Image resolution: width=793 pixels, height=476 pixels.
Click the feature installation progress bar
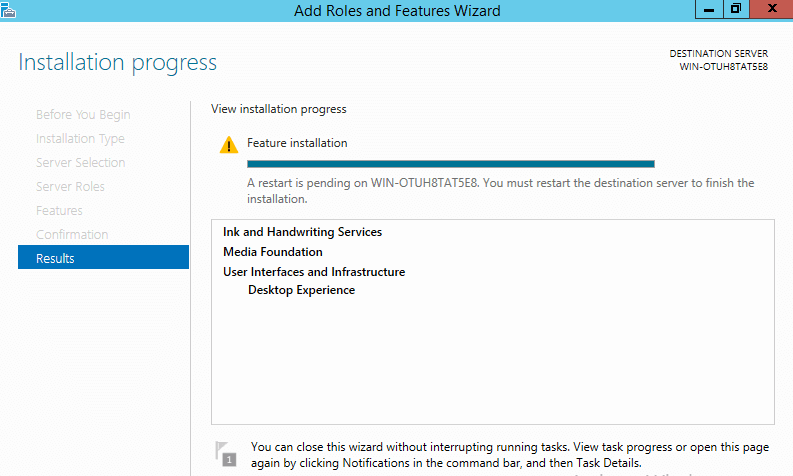(450, 163)
